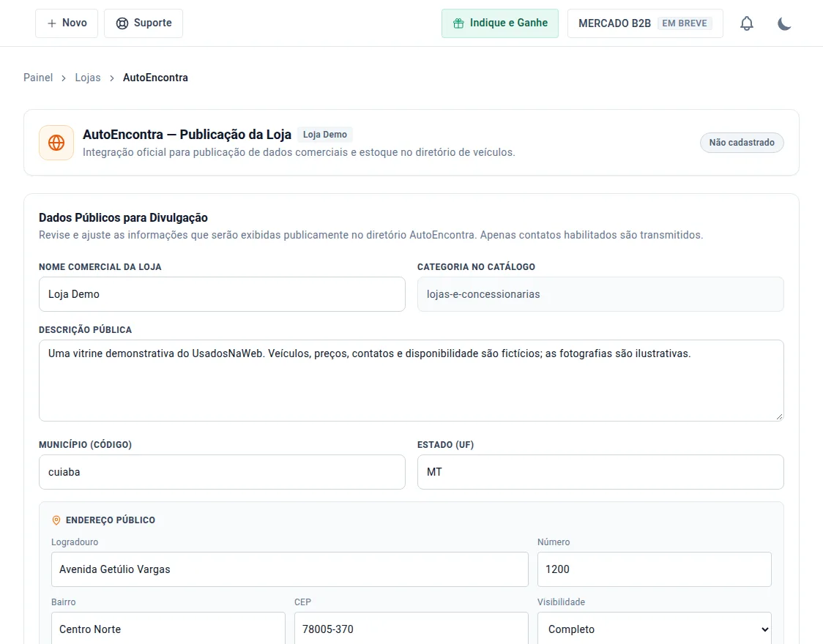Click the orange globe AutoEncontra icon
This screenshot has height=644, width=823.
tap(56, 143)
